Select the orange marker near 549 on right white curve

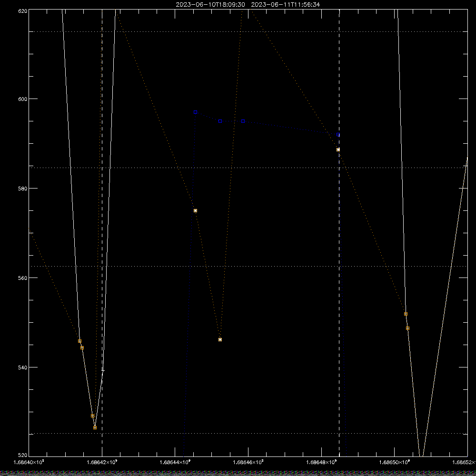(408, 328)
